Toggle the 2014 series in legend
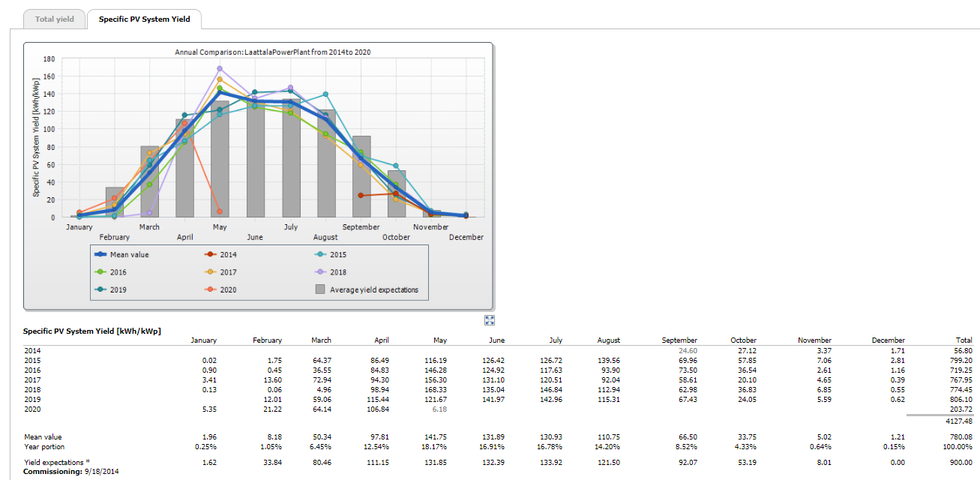Screen dimensions: 980x480 pos(220,255)
